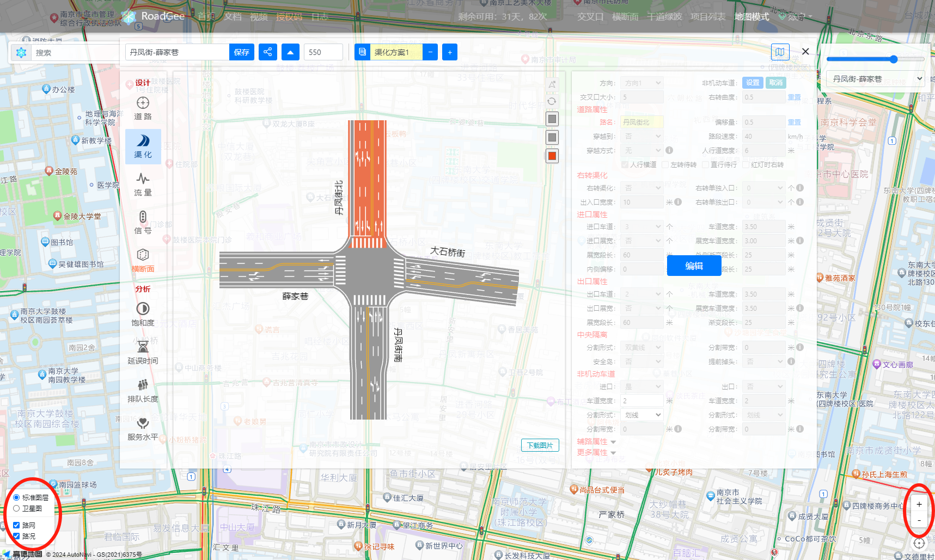Toggle the 红灯时右转 checkbox
This screenshot has height=560, width=935.
pyautogui.click(x=745, y=164)
